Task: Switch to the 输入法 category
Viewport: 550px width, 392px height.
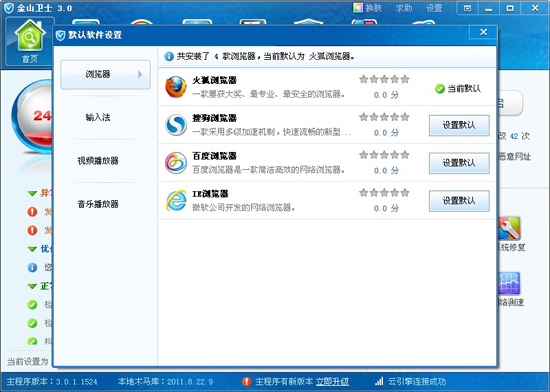Action: click(98, 117)
